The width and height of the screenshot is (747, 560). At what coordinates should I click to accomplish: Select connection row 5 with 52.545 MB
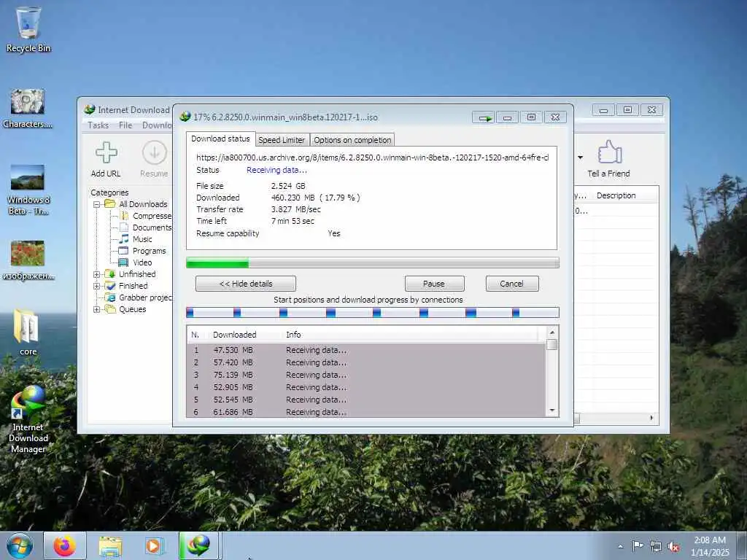(366, 400)
